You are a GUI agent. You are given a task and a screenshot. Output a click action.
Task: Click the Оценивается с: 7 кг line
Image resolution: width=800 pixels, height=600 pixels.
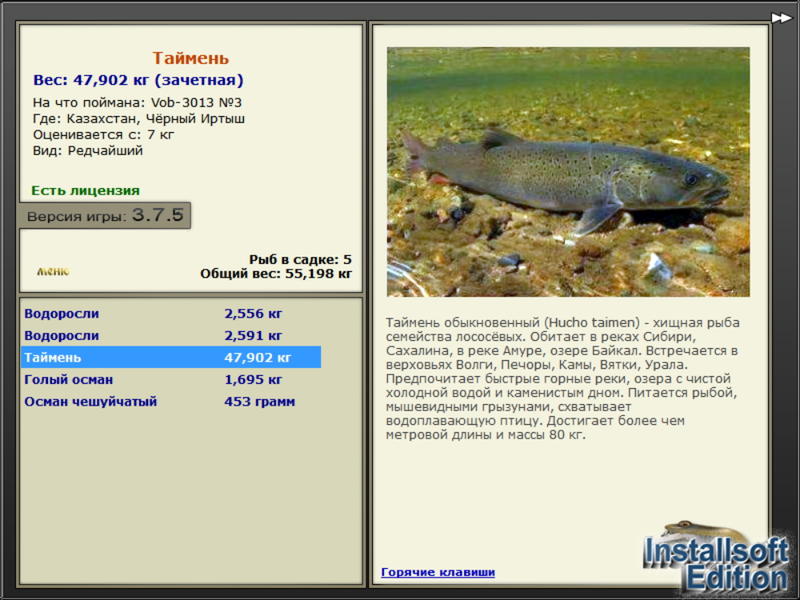click(104, 134)
